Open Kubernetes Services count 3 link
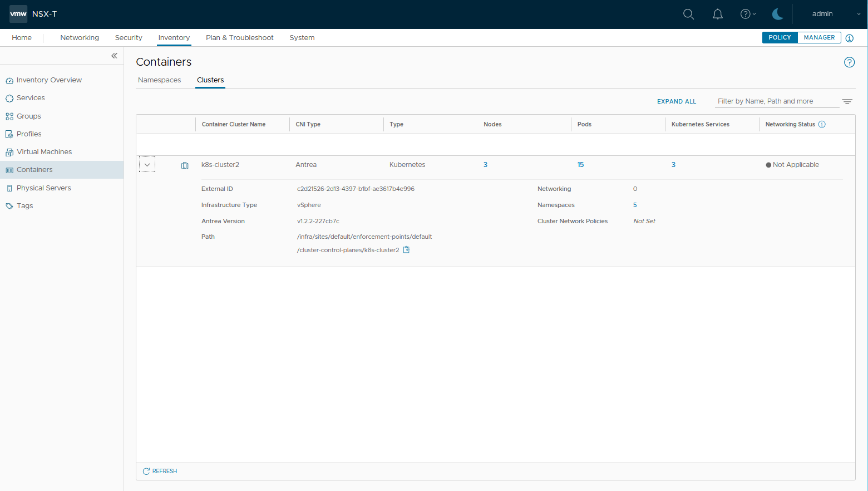 pyautogui.click(x=673, y=165)
